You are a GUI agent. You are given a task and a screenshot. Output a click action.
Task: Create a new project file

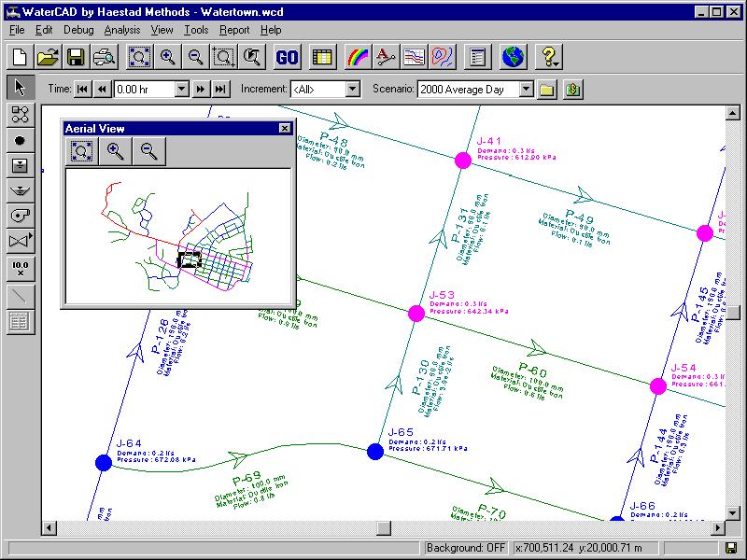(20, 57)
